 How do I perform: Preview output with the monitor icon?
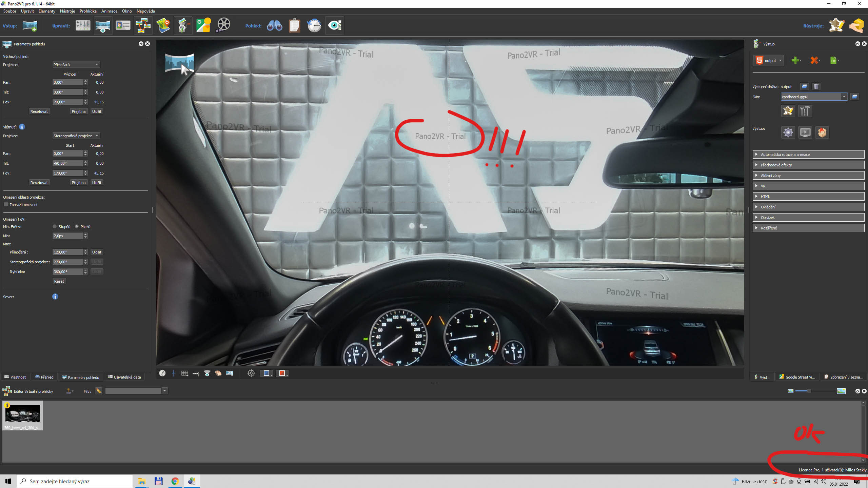pos(805,133)
